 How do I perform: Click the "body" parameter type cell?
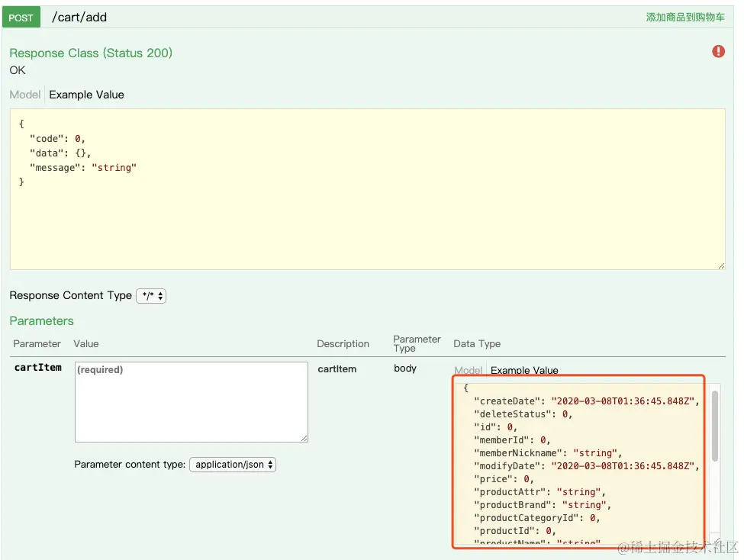click(404, 369)
